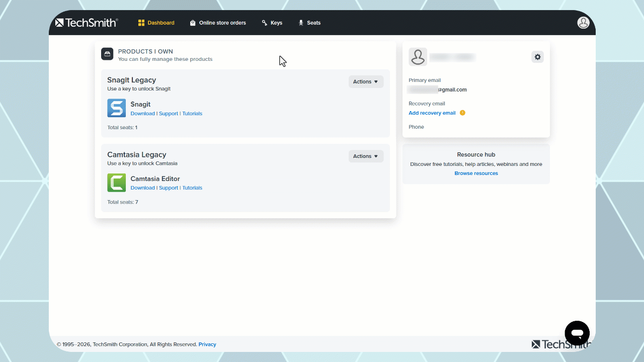This screenshot has height=362, width=644.
Task: Click Browse resources link
Action: pyautogui.click(x=476, y=173)
